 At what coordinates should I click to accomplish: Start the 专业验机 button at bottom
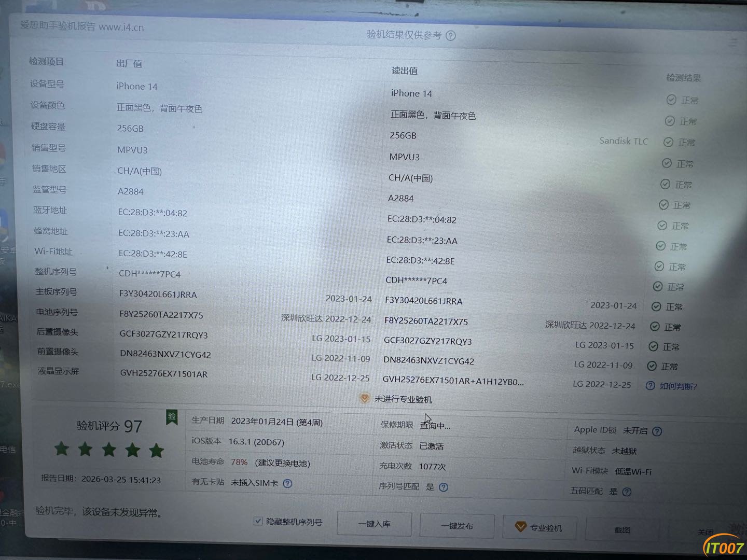click(x=539, y=527)
